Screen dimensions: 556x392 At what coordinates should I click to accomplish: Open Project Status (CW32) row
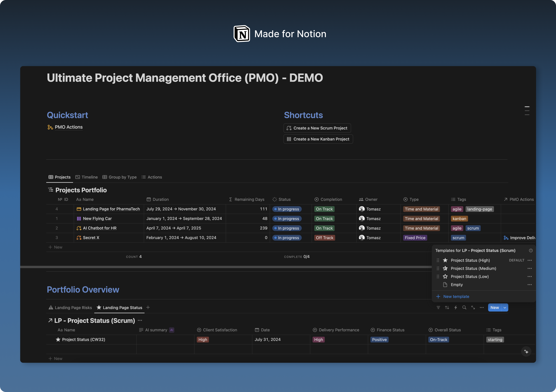(84, 340)
